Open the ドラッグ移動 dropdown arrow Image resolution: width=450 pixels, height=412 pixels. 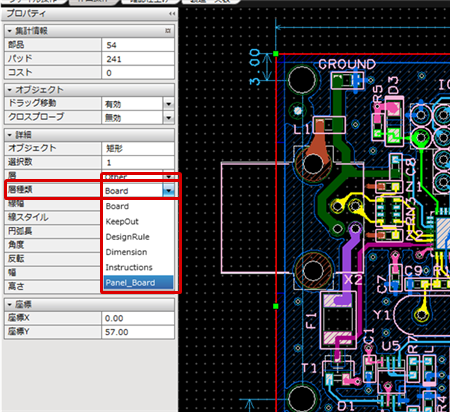click(x=169, y=104)
